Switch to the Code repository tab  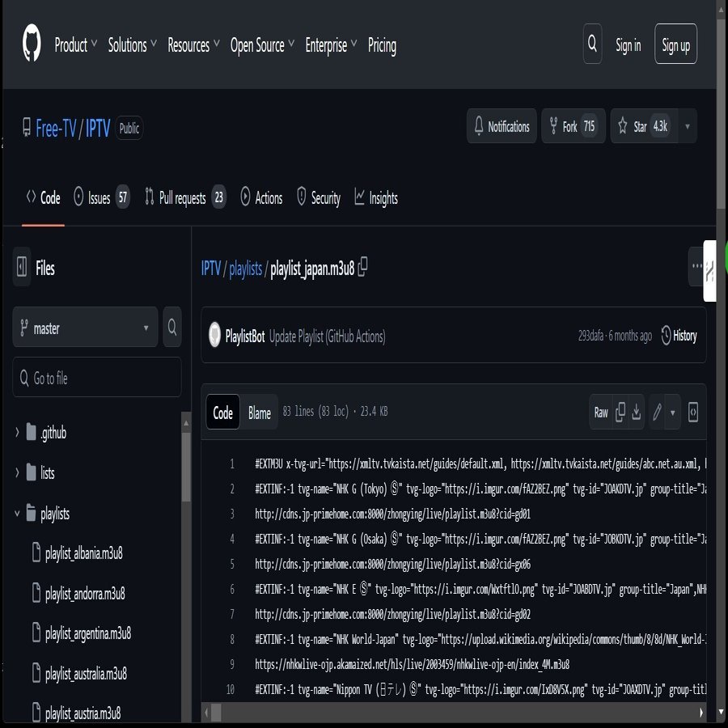click(43, 197)
